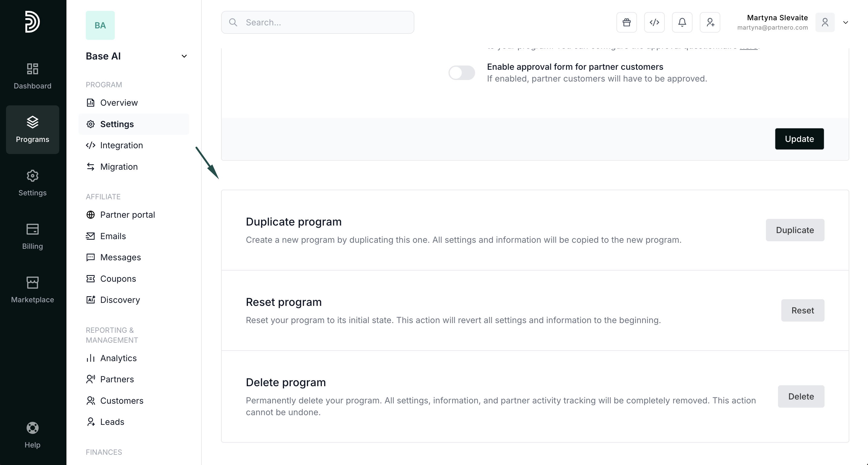Go to Dashboard in left sidebar
868x465 pixels.
click(32, 76)
